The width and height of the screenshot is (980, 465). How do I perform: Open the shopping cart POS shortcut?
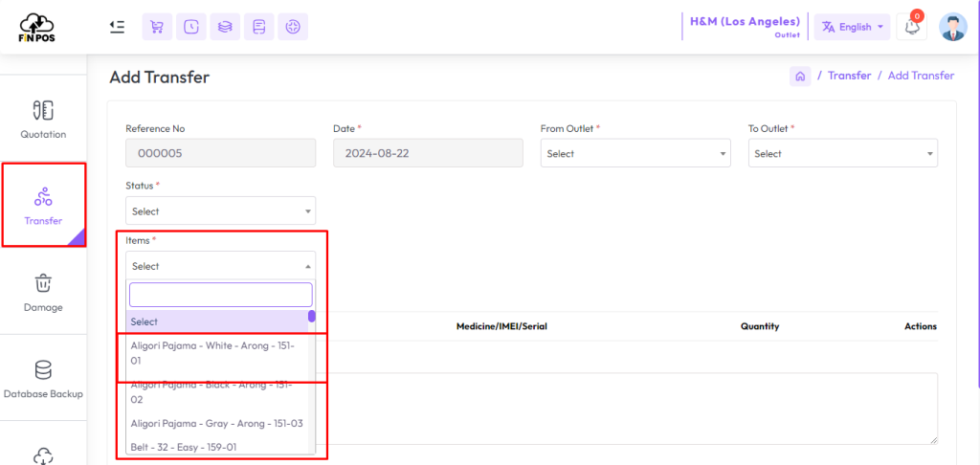coord(157,27)
